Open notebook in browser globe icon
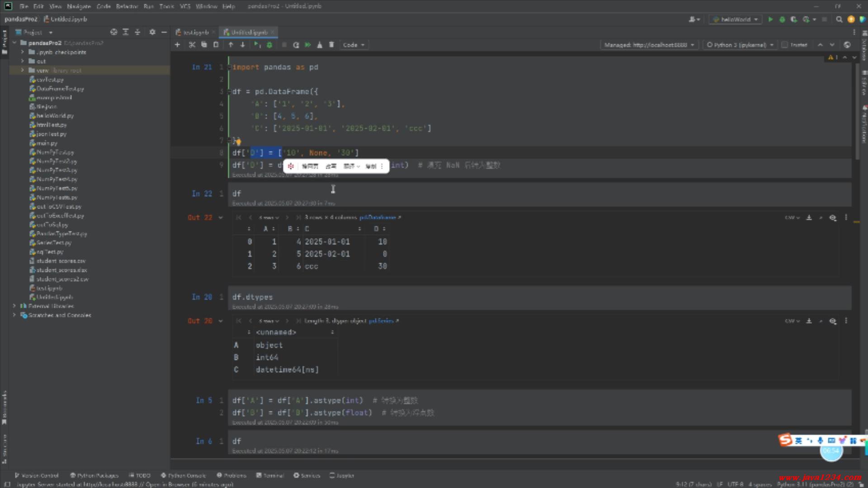Viewport: 868px width, 488px height. [847, 45]
